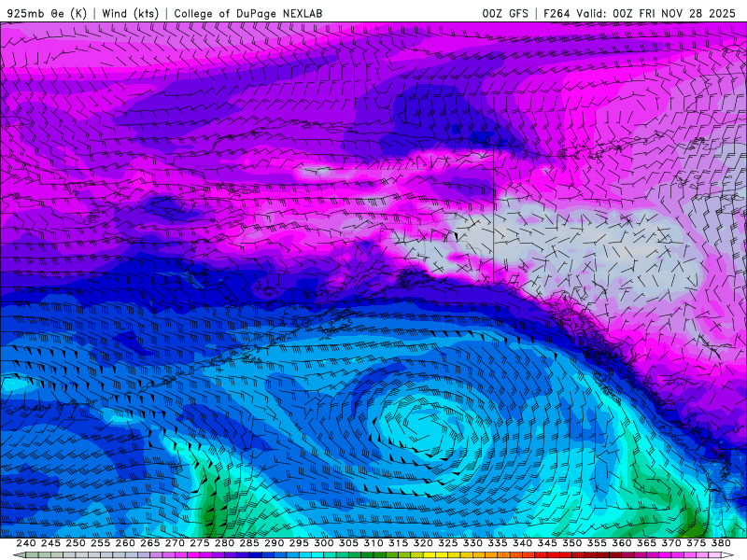Click the 250 value on the color scale
This screenshot has width=747, height=560.
pyautogui.click(x=76, y=543)
